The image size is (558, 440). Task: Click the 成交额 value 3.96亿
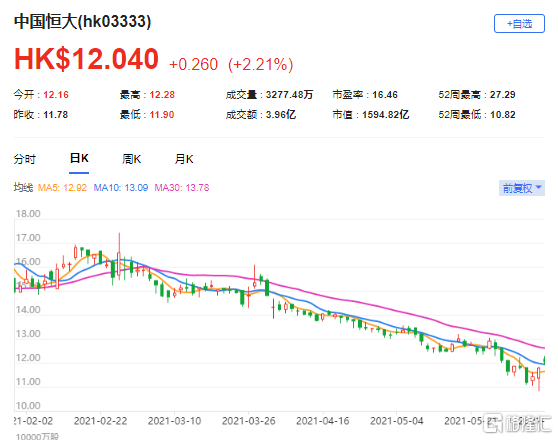pos(281,115)
